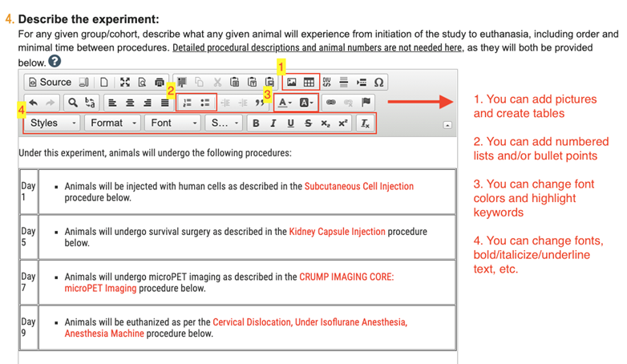The image size is (627, 364).
Task: Click the Save icon next to Source
Action: point(83,82)
